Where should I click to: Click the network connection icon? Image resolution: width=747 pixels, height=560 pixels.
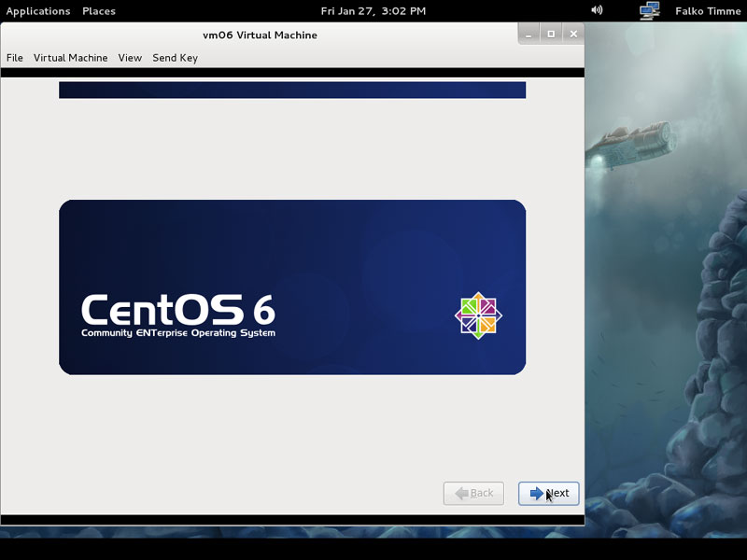click(649, 10)
